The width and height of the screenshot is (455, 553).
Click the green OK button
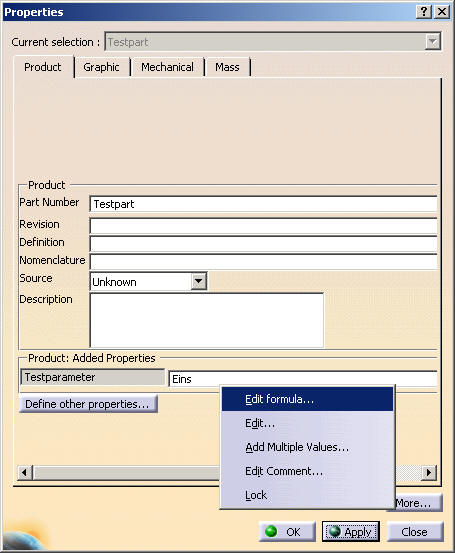coord(287,531)
